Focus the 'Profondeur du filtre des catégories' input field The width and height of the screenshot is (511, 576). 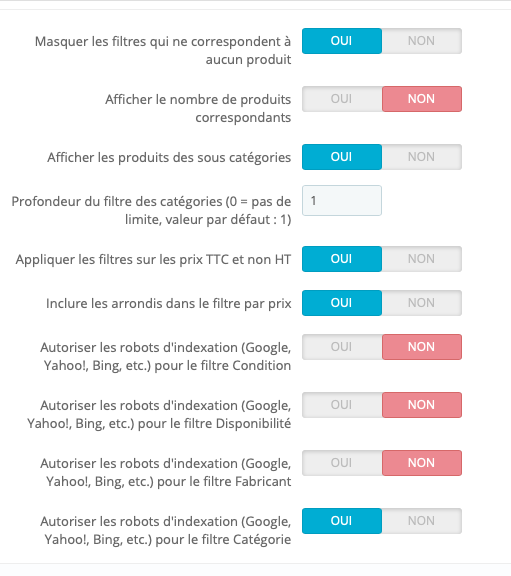(x=342, y=201)
